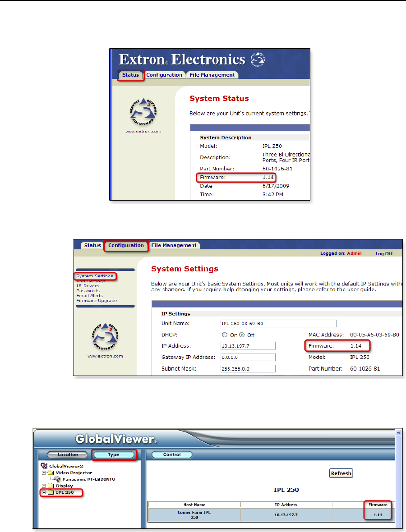The width and height of the screenshot is (406, 532).
Task: Select the Time 3:42 PM value
Action: click(272, 194)
